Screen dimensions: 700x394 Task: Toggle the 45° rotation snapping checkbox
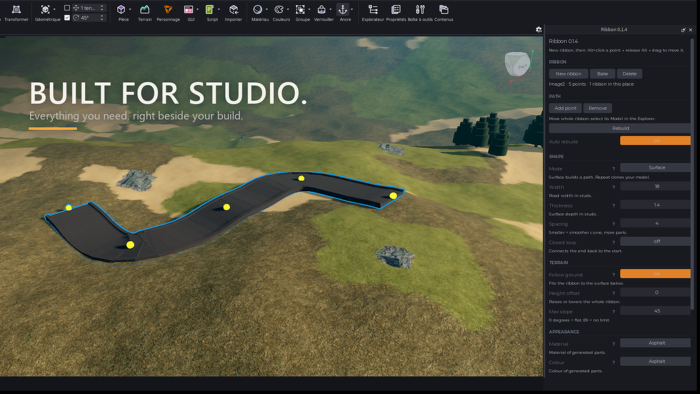point(67,18)
